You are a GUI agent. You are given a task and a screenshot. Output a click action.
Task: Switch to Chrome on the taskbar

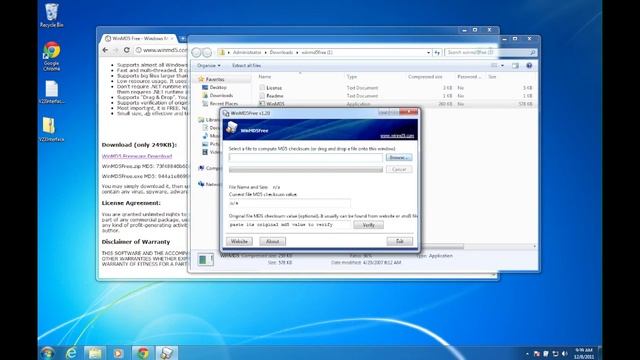click(143, 353)
